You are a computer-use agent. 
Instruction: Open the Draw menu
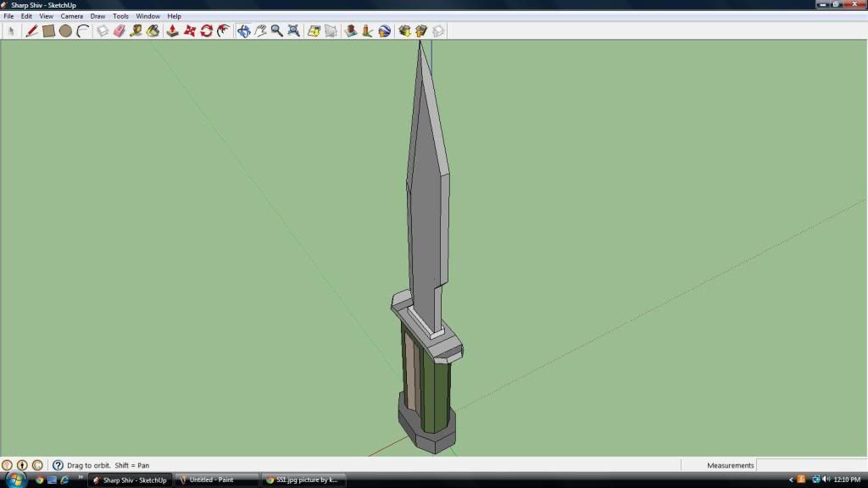tap(97, 16)
